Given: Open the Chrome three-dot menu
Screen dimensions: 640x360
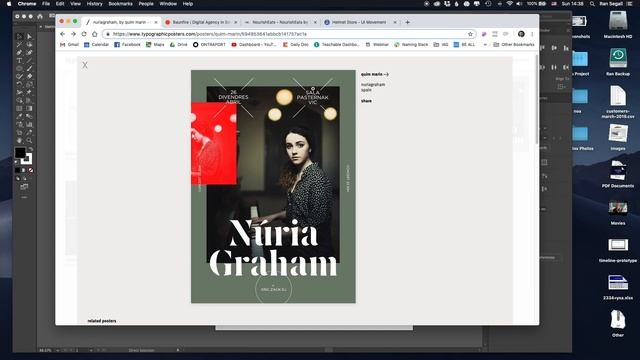Looking at the screenshot, I should (532, 34).
